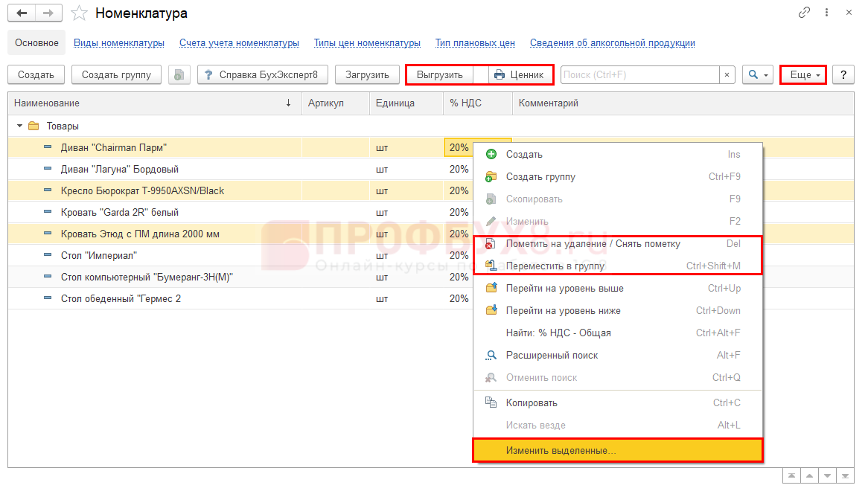Expand the magnifier search options dropdown
Viewport: 868px width, 491px height.
point(758,74)
